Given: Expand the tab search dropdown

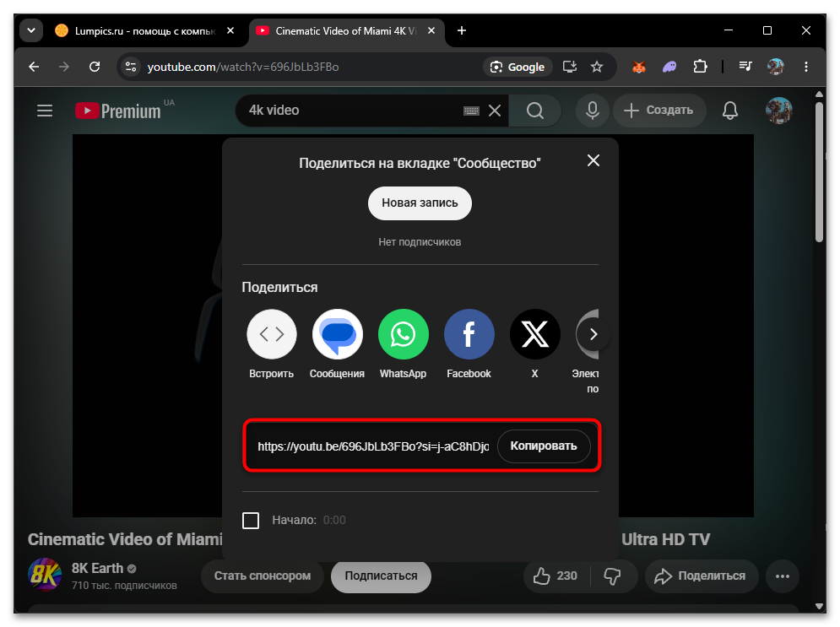Looking at the screenshot, I should click(x=31, y=31).
